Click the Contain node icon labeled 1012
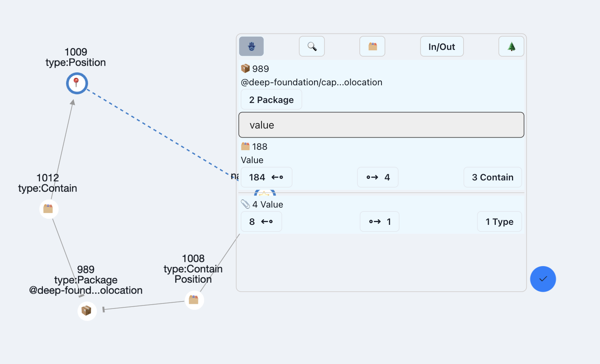The image size is (600, 364). pyautogui.click(x=49, y=209)
